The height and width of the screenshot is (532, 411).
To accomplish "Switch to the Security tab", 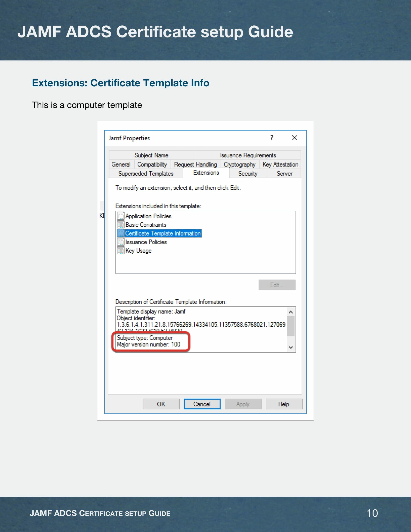I will (248, 173).
